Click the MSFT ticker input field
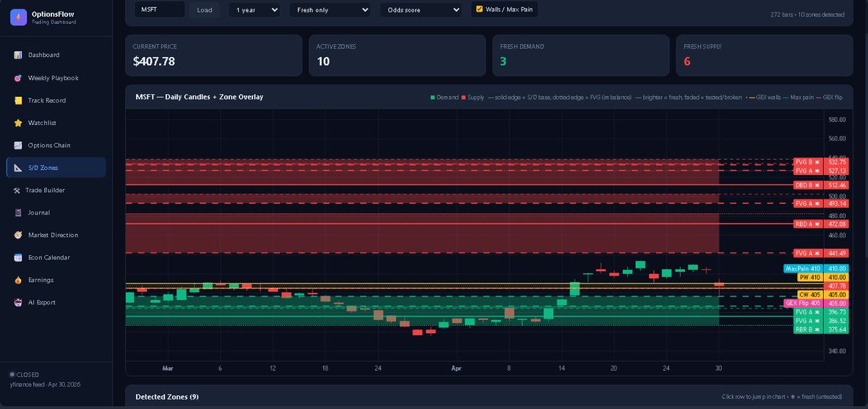The width and height of the screenshot is (868, 409). coord(160,9)
